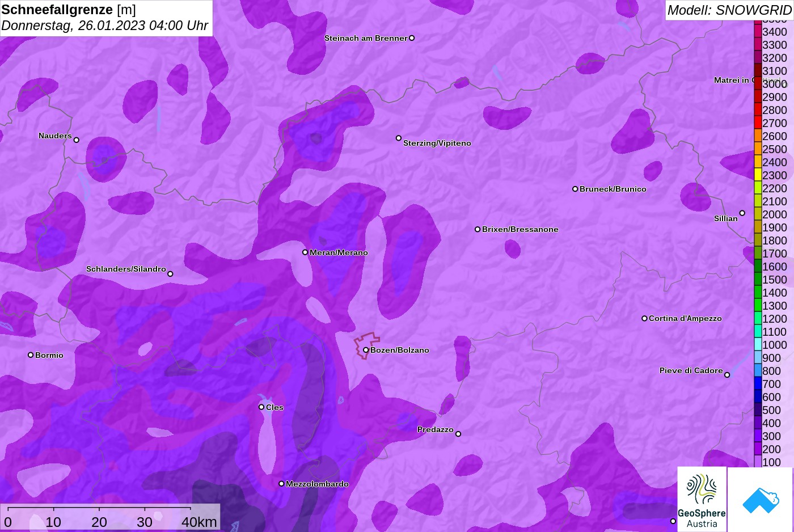Click the Sillian location dot
Image resolution: width=794 pixels, height=532 pixels.
(742, 213)
